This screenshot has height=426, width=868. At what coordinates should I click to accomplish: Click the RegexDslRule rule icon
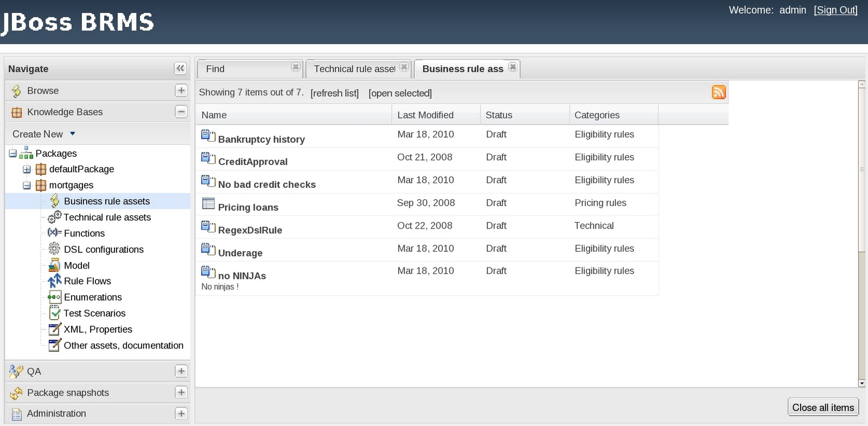(208, 226)
